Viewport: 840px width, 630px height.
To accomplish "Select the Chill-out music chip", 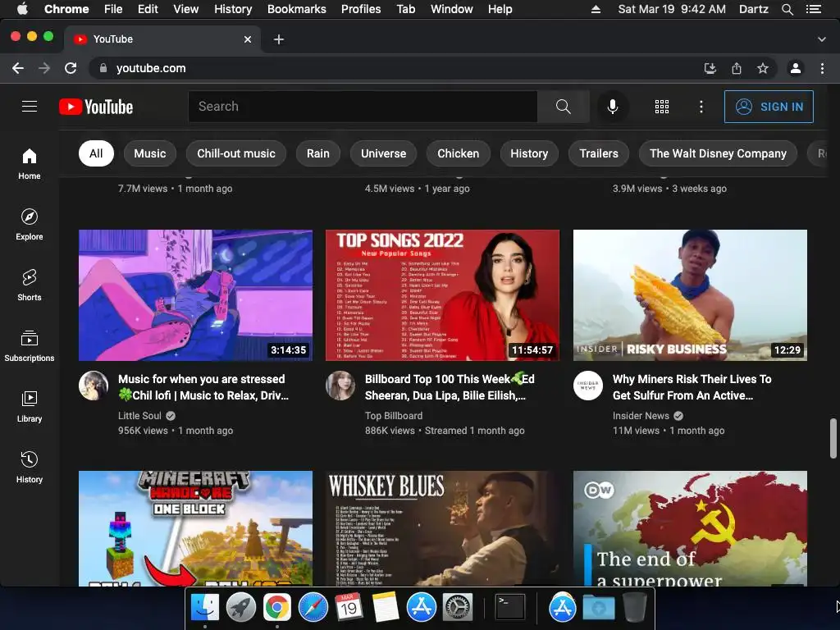I will (236, 153).
